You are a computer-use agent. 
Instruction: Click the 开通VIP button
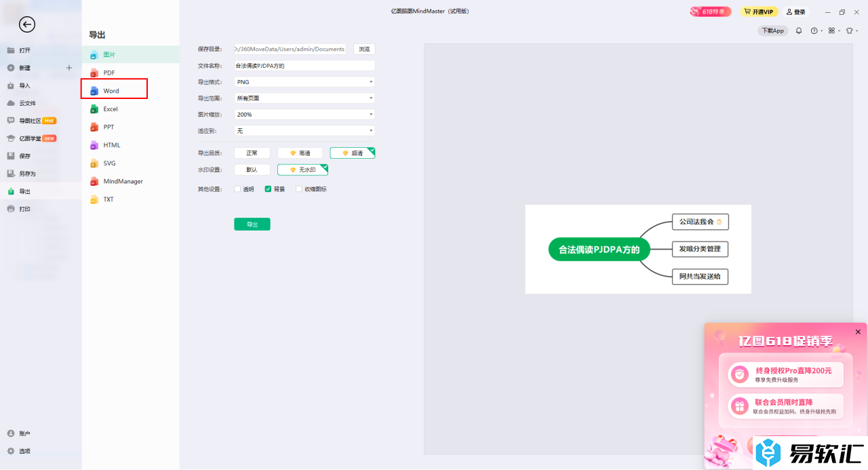[758, 12]
